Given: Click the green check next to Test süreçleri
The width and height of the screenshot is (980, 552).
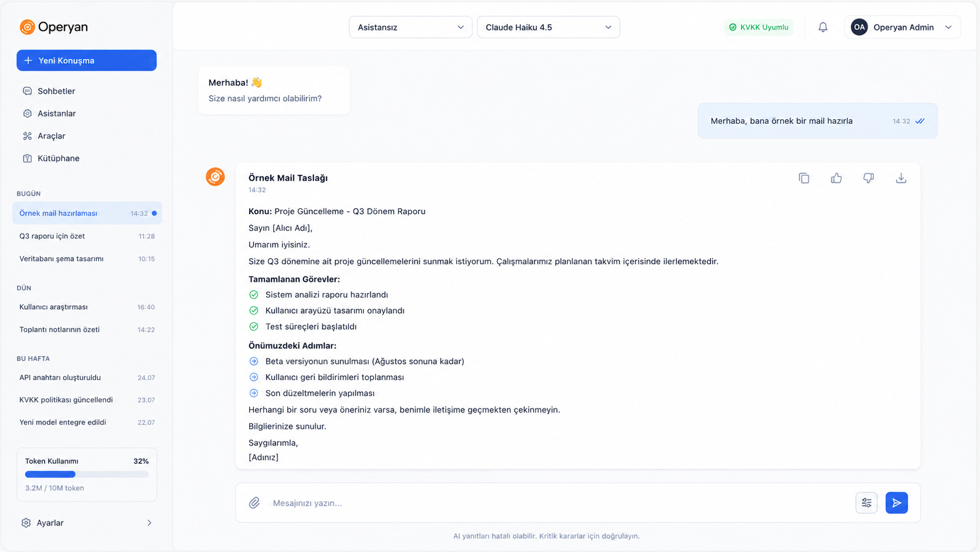Looking at the screenshot, I should [x=254, y=326].
